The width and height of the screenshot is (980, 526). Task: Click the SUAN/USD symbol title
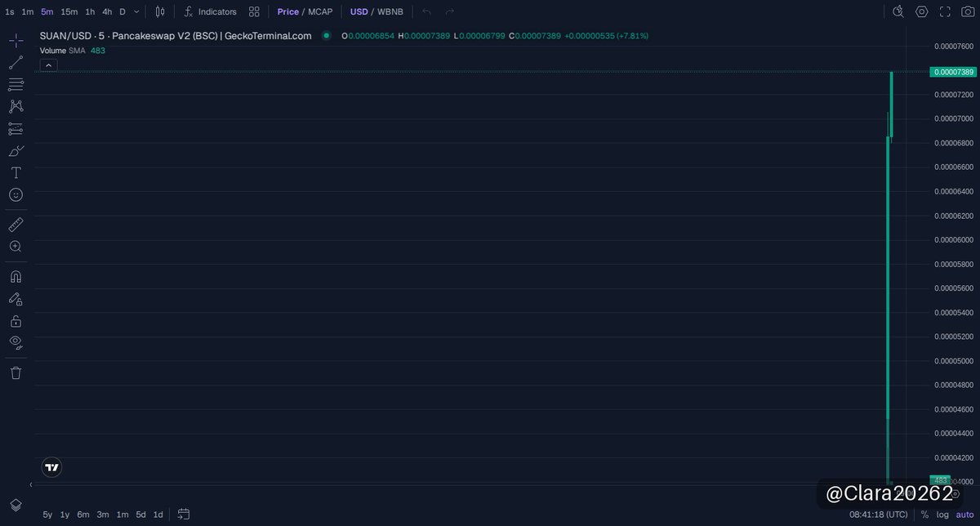tap(176, 36)
